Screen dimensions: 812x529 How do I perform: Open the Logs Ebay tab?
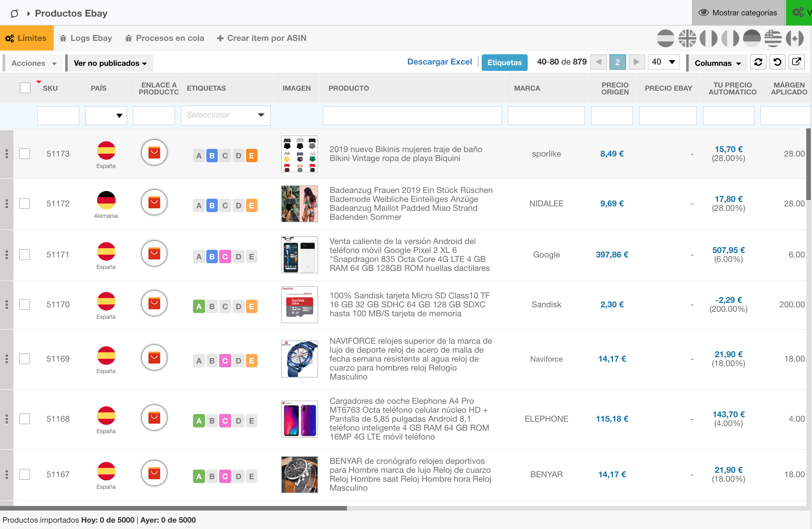pos(86,38)
